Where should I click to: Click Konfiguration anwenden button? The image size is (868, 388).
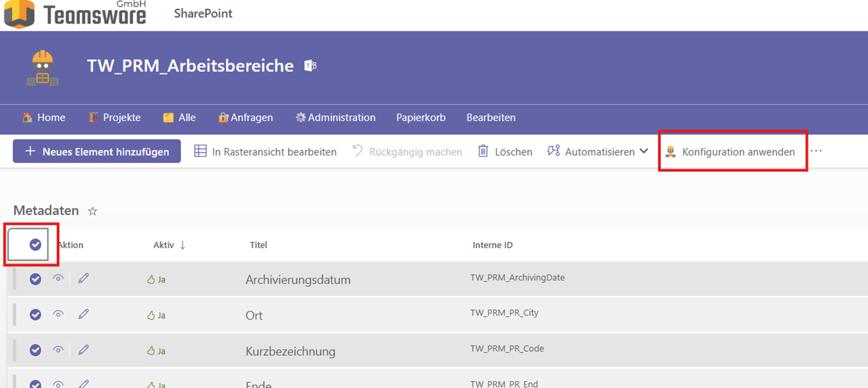click(733, 152)
